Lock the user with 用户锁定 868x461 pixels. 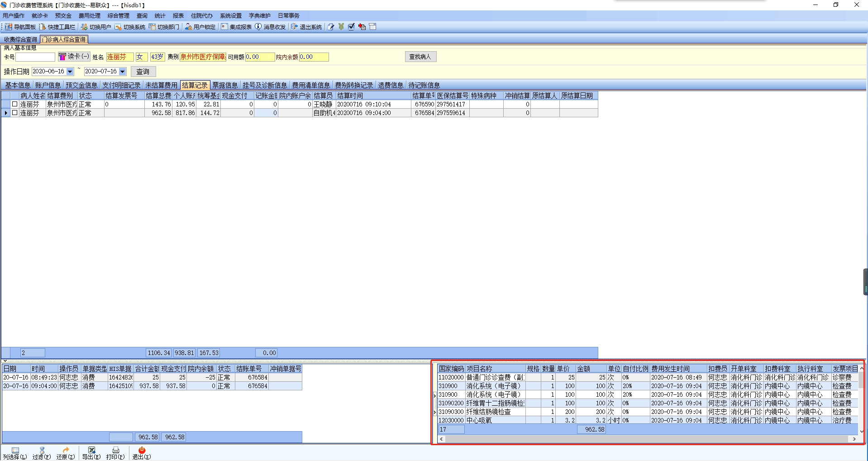[200, 27]
